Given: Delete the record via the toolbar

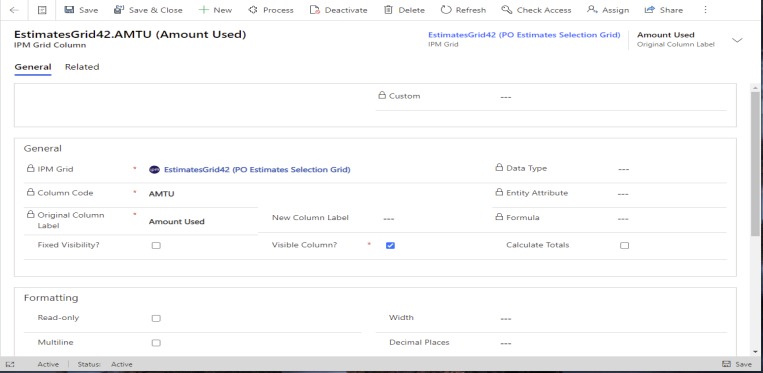Looking at the screenshot, I should pos(404,10).
